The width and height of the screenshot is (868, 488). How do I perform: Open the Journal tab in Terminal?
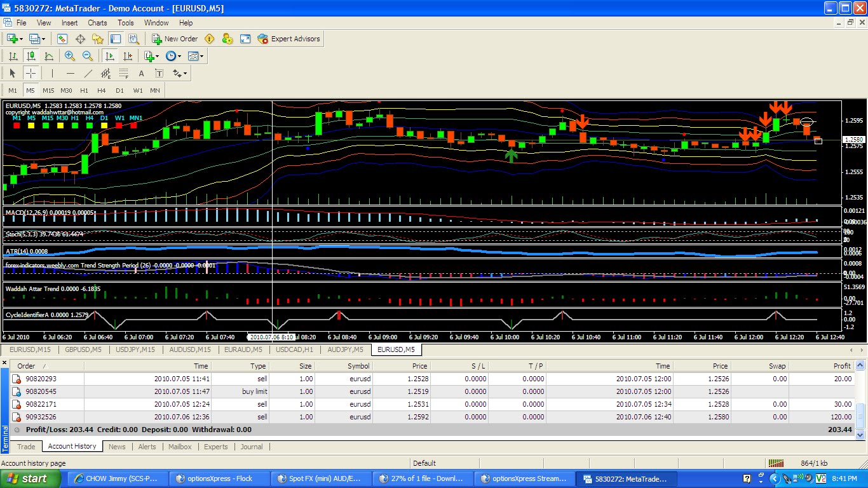tap(252, 447)
